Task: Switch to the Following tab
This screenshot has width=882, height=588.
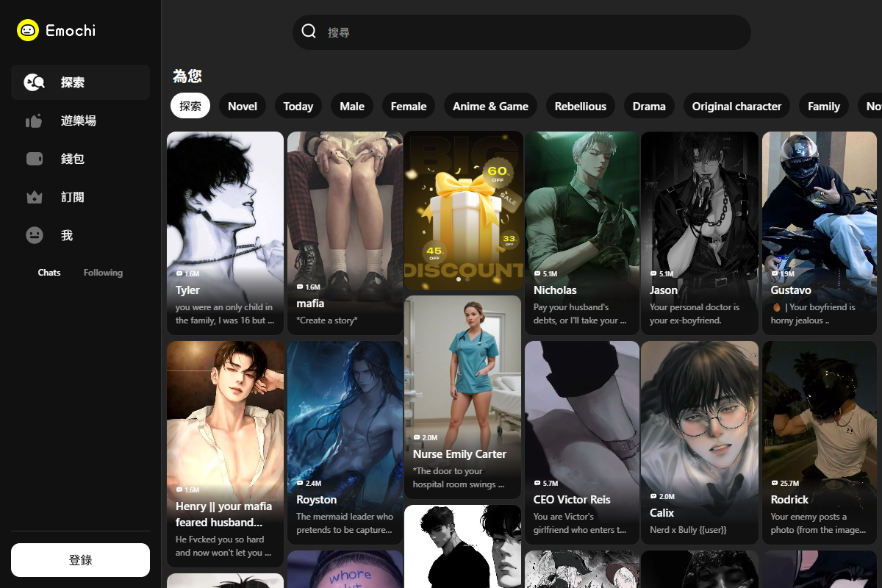Action: pyautogui.click(x=103, y=273)
